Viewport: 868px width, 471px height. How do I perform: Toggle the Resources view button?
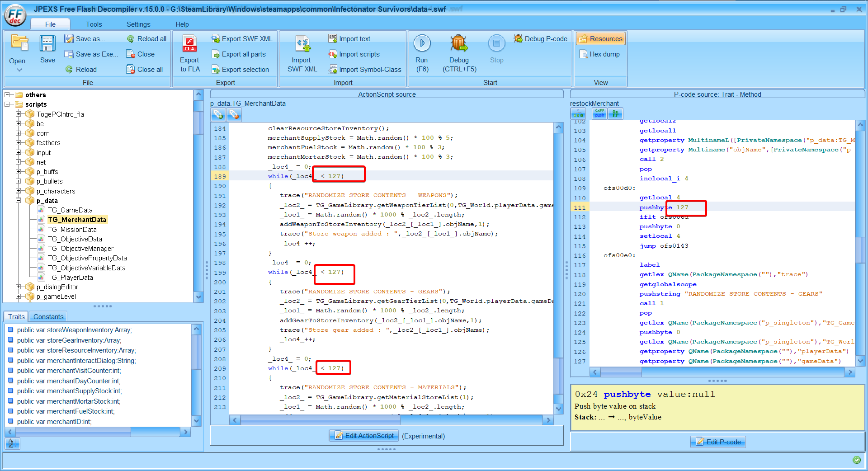point(601,39)
